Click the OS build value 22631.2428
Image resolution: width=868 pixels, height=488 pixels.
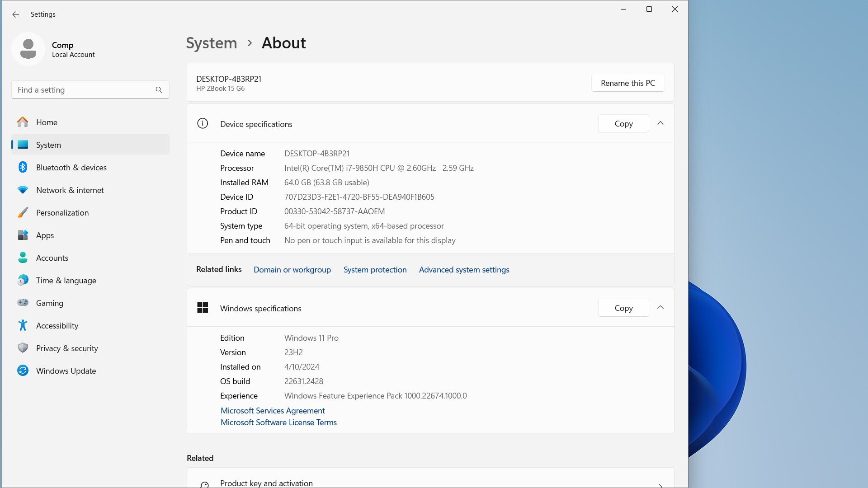click(304, 381)
